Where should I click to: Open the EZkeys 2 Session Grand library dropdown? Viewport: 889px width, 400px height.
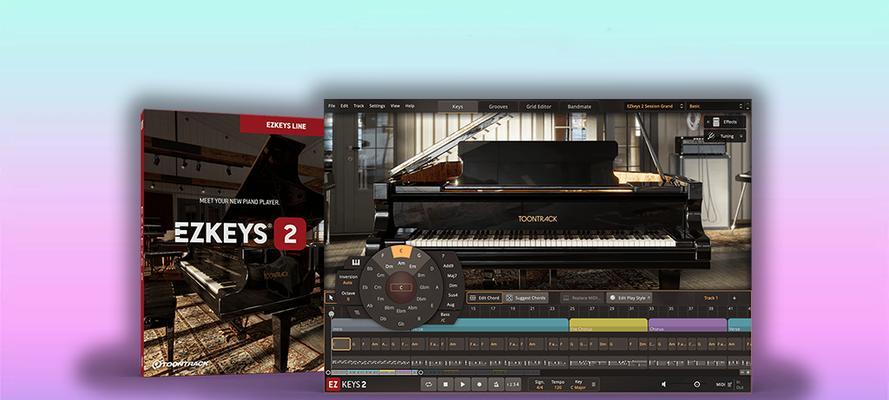pyautogui.click(x=654, y=106)
